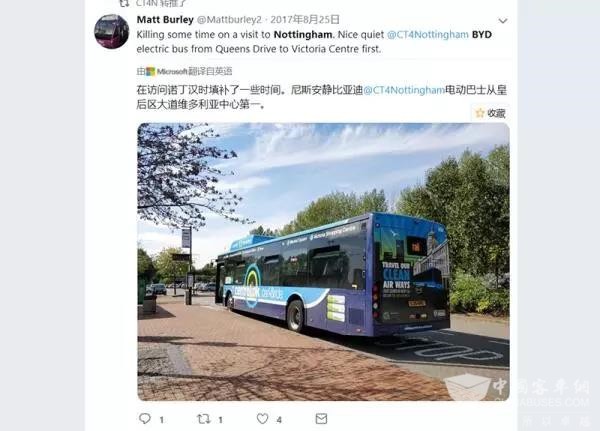Open the Matt Burley display name

(x=165, y=20)
